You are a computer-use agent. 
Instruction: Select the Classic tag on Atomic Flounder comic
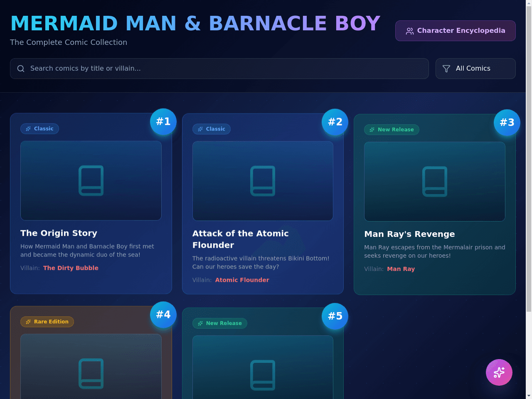click(212, 129)
